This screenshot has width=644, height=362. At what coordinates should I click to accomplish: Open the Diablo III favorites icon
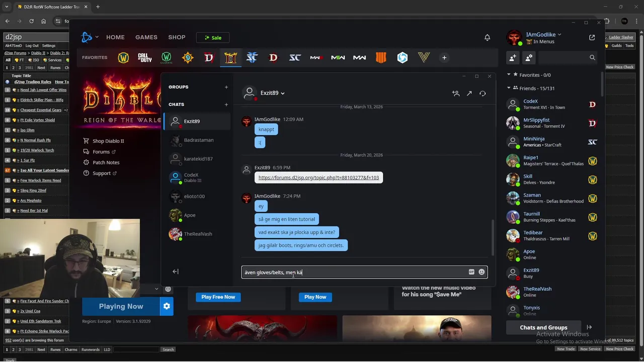click(x=273, y=58)
